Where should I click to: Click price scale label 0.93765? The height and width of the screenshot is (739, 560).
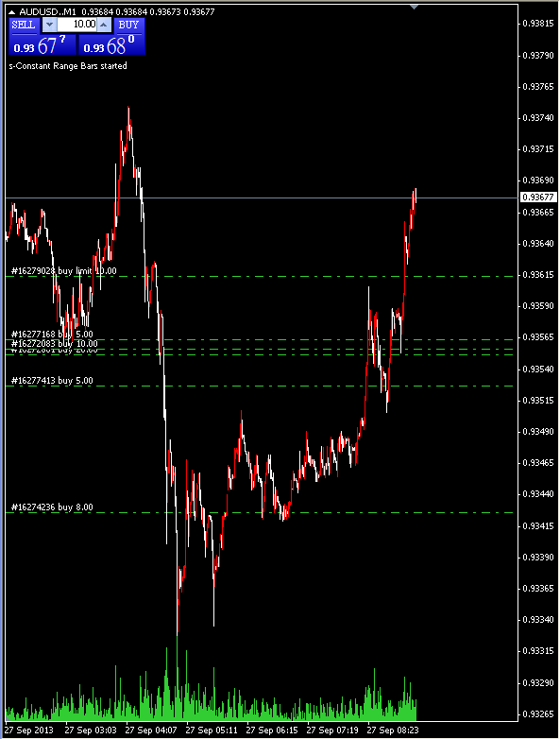538,87
